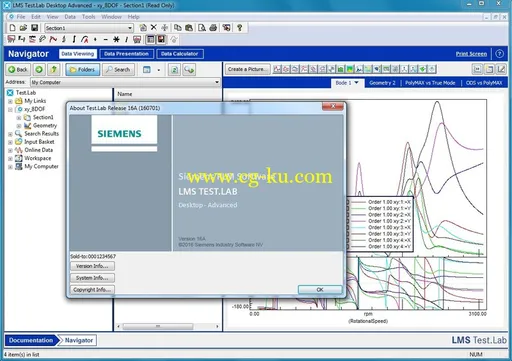Expand the Online Data node
Image resolution: width=512 pixels, height=361 pixels.
[10, 150]
